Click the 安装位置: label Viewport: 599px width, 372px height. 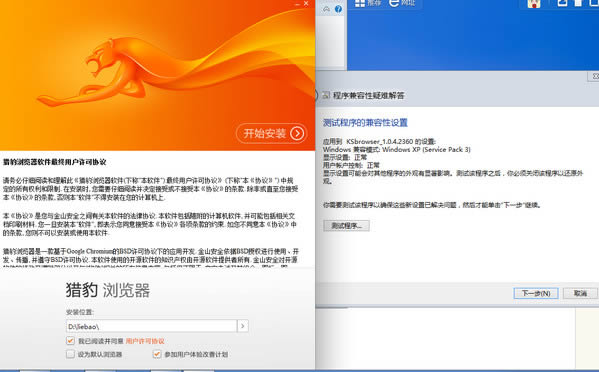click(79, 312)
